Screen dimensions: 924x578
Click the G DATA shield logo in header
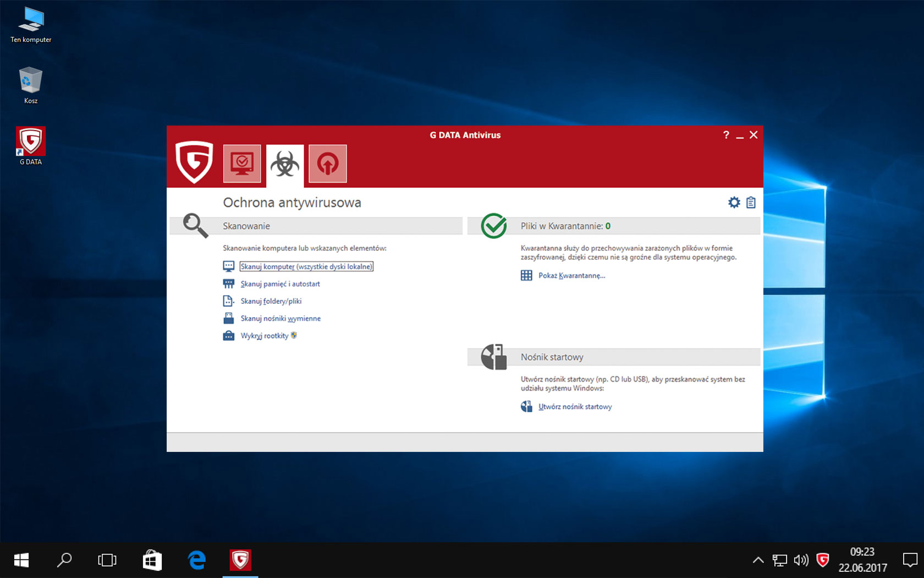click(194, 162)
